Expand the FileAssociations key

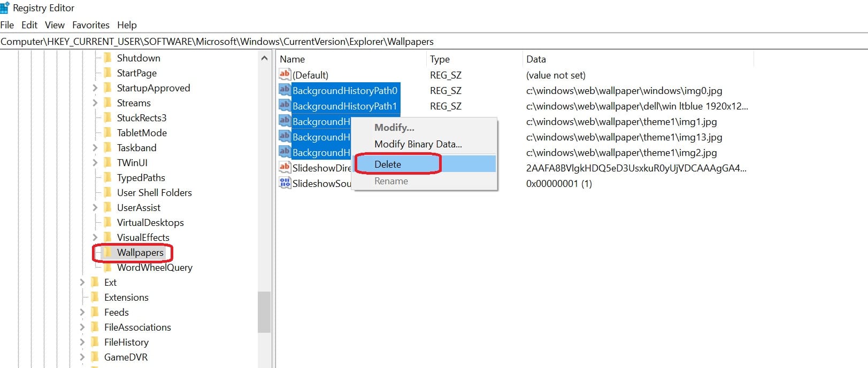[x=82, y=327]
